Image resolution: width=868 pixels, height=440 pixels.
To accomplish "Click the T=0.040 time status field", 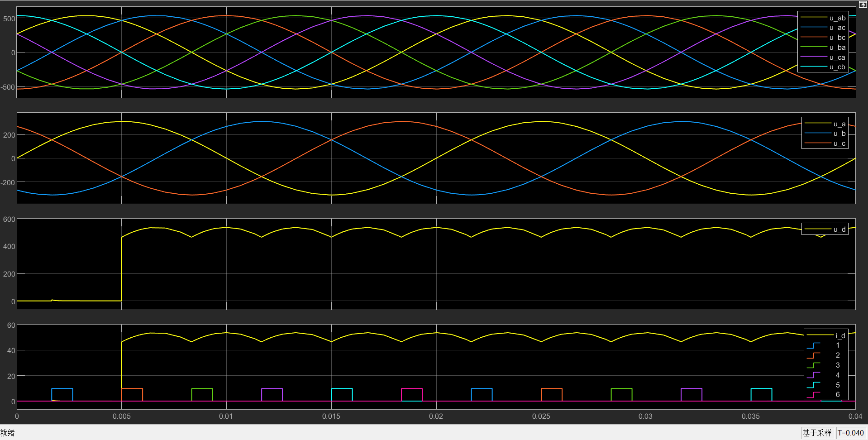I will click(851, 433).
